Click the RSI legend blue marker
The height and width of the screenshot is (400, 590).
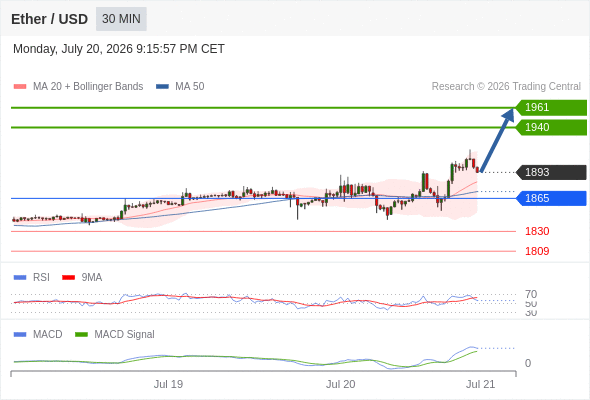coord(20,278)
